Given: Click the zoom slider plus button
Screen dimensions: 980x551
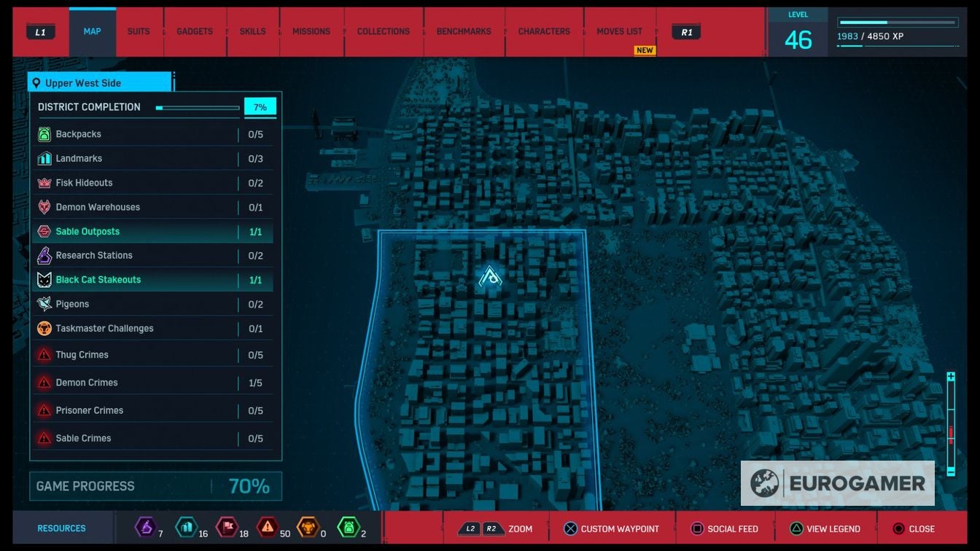Looking at the screenshot, I should coord(951,377).
